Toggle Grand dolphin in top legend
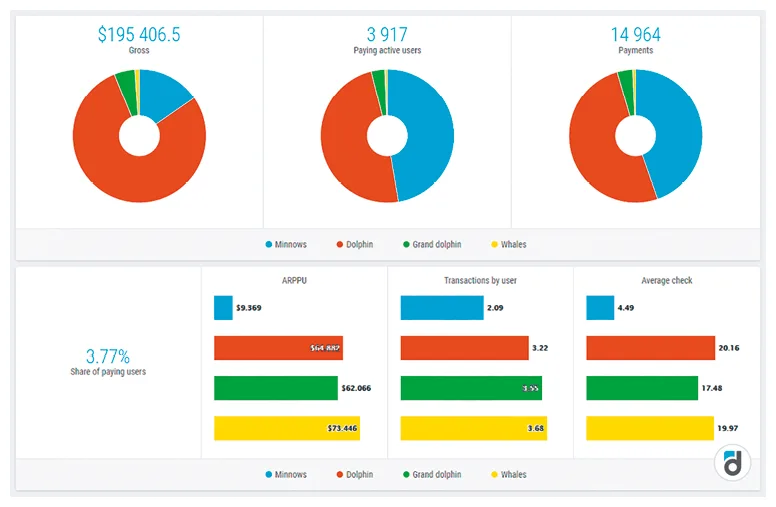Viewport: 776px width, 507px height. (x=432, y=245)
